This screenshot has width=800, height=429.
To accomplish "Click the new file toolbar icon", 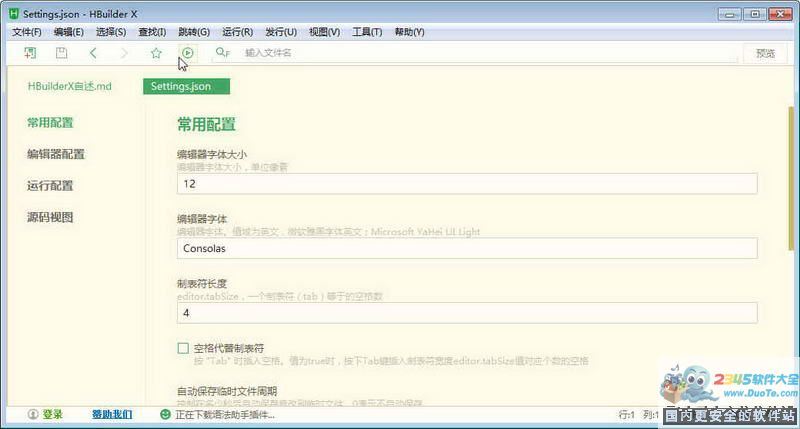I will pyautogui.click(x=30, y=53).
